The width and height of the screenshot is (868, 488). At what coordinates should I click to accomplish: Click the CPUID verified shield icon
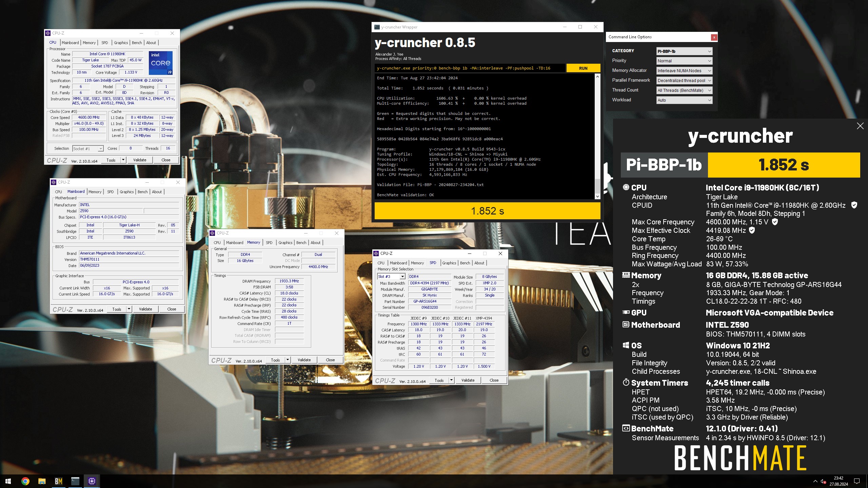pos(854,205)
